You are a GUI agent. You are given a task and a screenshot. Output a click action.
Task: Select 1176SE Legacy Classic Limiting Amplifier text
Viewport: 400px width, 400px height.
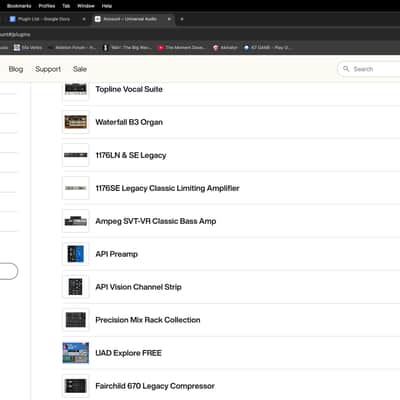[x=167, y=188]
